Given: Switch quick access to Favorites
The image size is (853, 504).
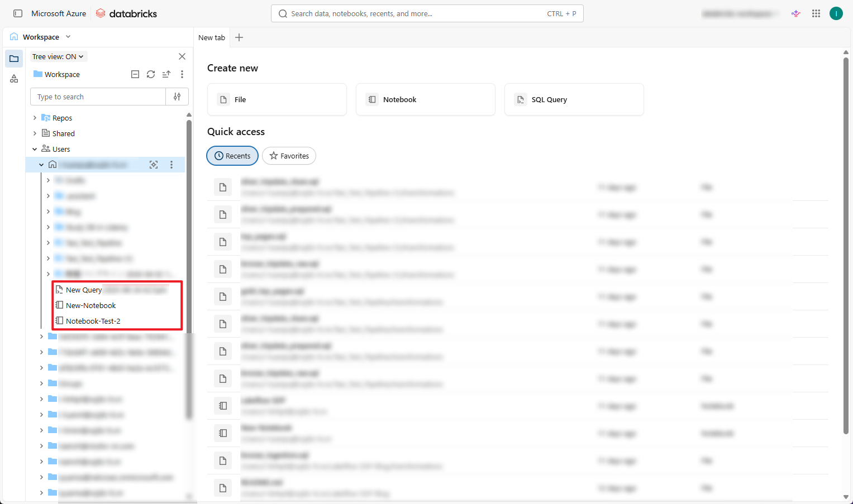Looking at the screenshot, I should [x=289, y=156].
